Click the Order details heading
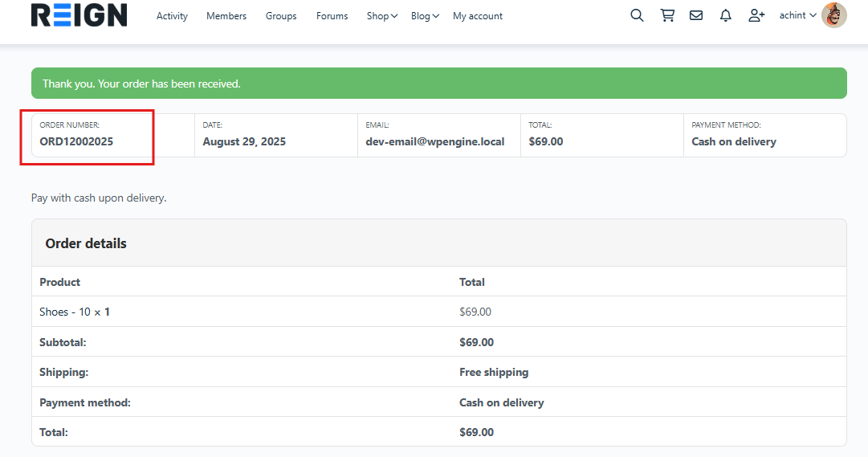The image size is (868, 457). pyautogui.click(x=86, y=243)
